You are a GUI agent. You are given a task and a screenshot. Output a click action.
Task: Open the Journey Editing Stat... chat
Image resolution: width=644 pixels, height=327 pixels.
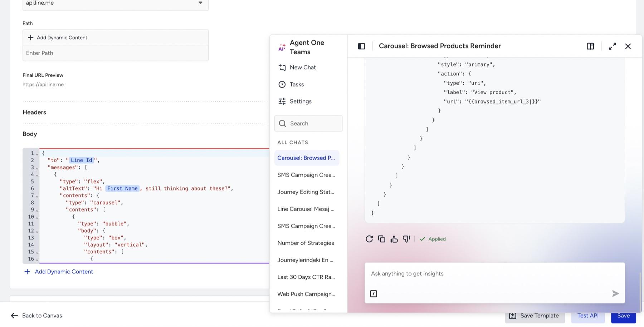(x=307, y=192)
